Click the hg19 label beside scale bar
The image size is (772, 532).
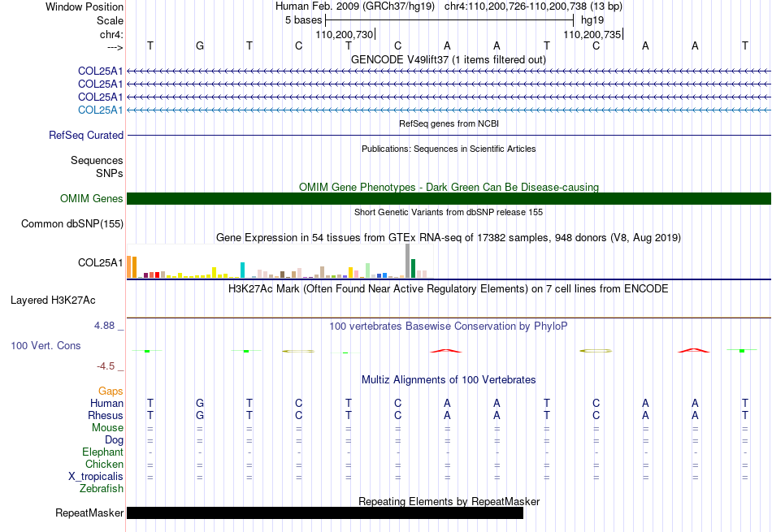[x=592, y=20]
